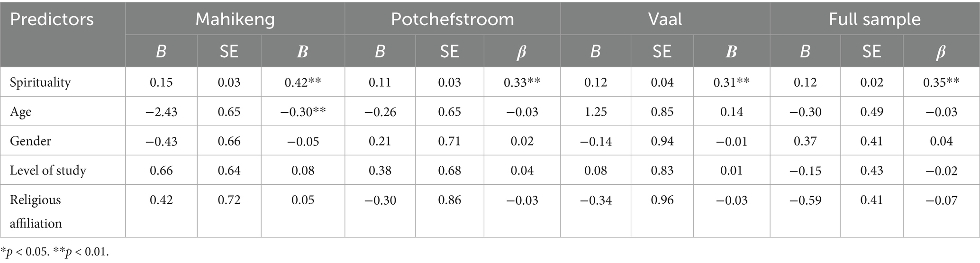Select the "Gender" row label
Screen dimensions: 980x263
pyautogui.click(x=30, y=141)
